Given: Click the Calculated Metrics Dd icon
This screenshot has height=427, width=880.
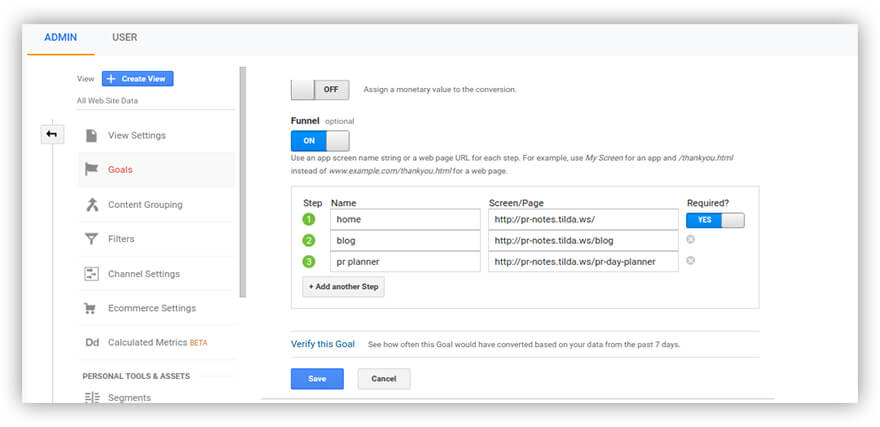Looking at the screenshot, I should pos(92,342).
